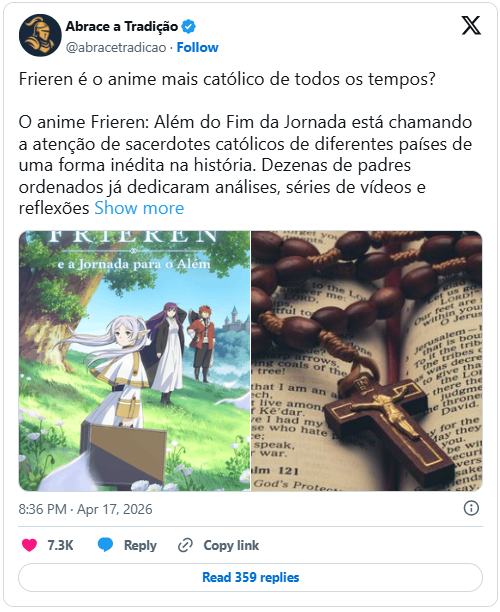The height and width of the screenshot is (612, 500).
Task: Click the blue reply bubble icon
Action: pyautogui.click(x=105, y=545)
